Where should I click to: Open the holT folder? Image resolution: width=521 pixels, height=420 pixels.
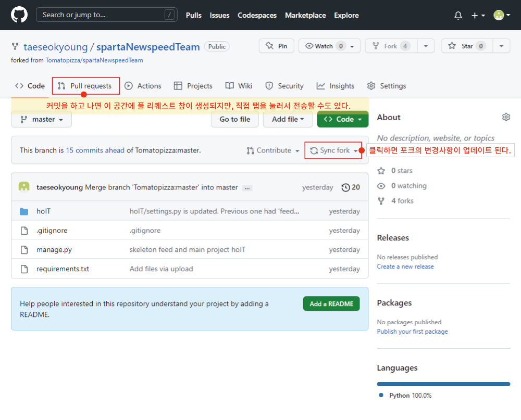click(44, 211)
